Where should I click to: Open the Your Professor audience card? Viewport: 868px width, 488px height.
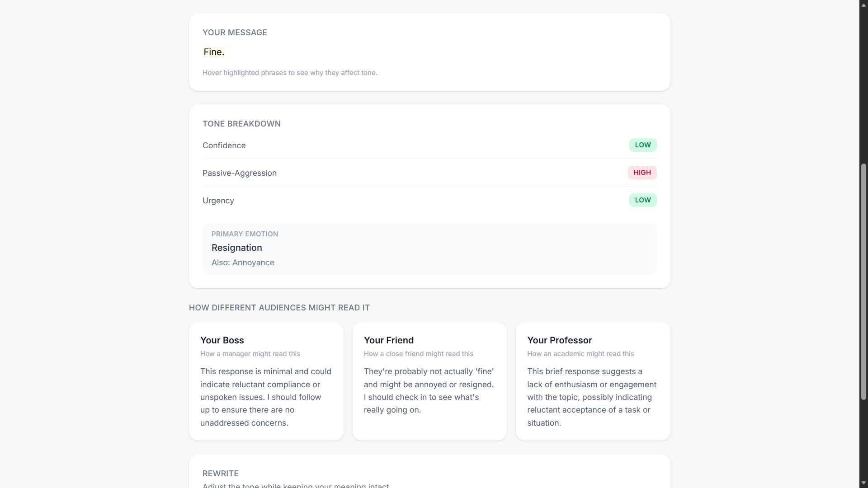[593, 381]
